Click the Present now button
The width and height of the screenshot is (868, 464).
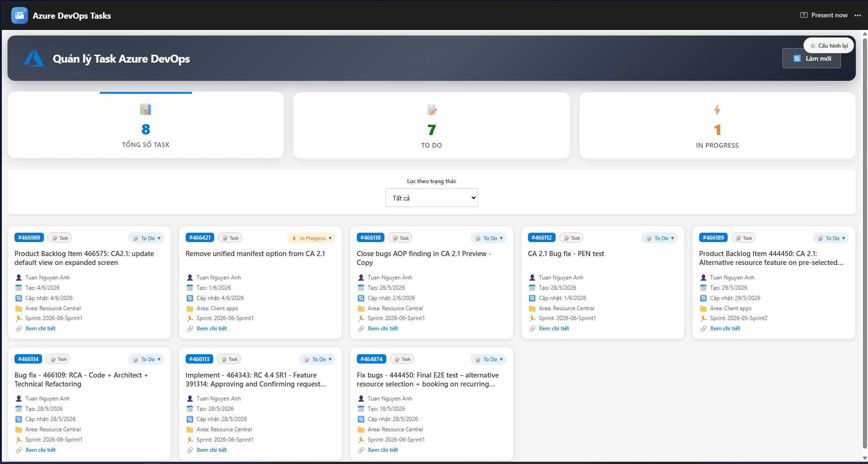tap(824, 15)
